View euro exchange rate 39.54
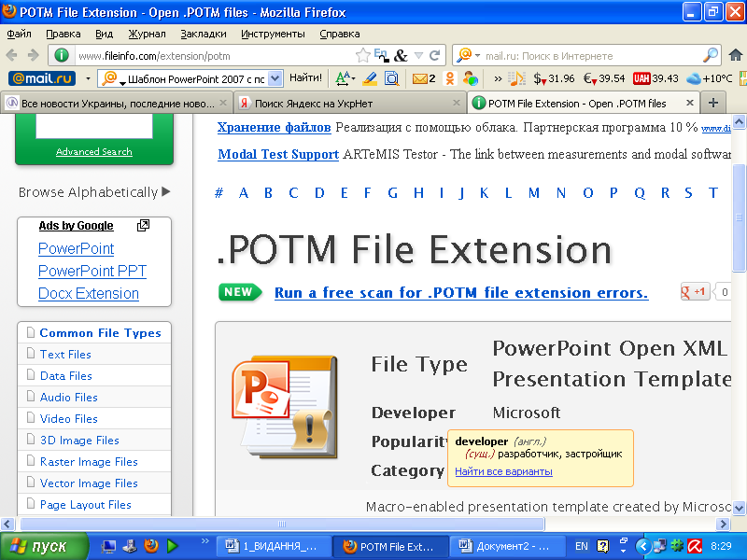Screen dimensions: 747x560 click(x=604, y=78)
